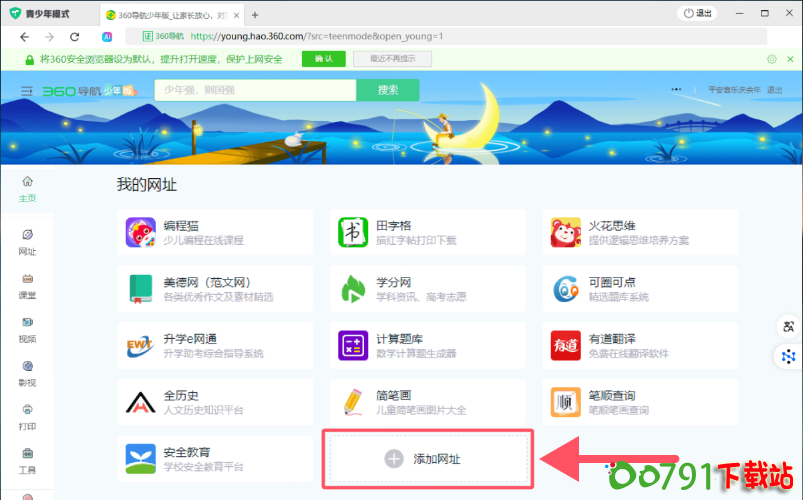Click the browser refresh button
Viewport: 803px width, 500px height.
(75, 37)
